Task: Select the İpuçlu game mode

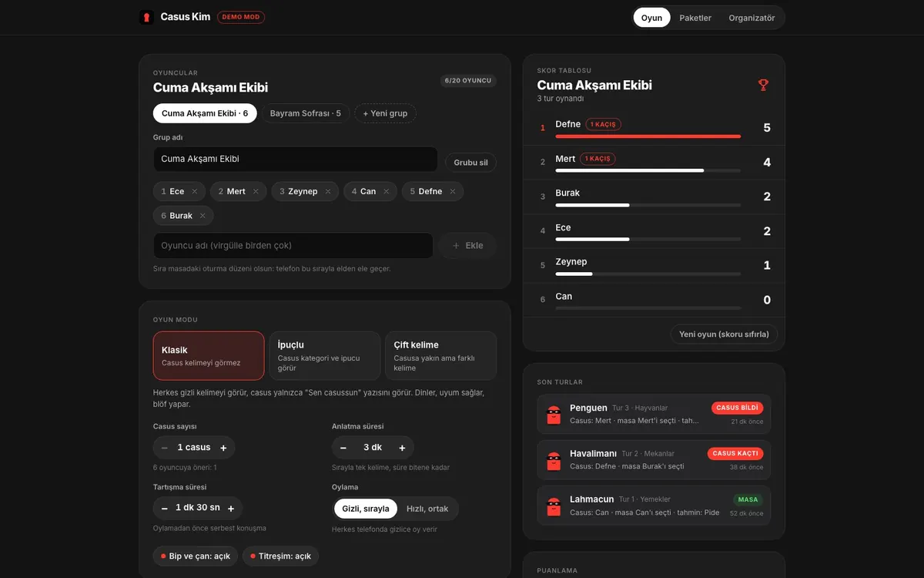Action: pos(325,356)
